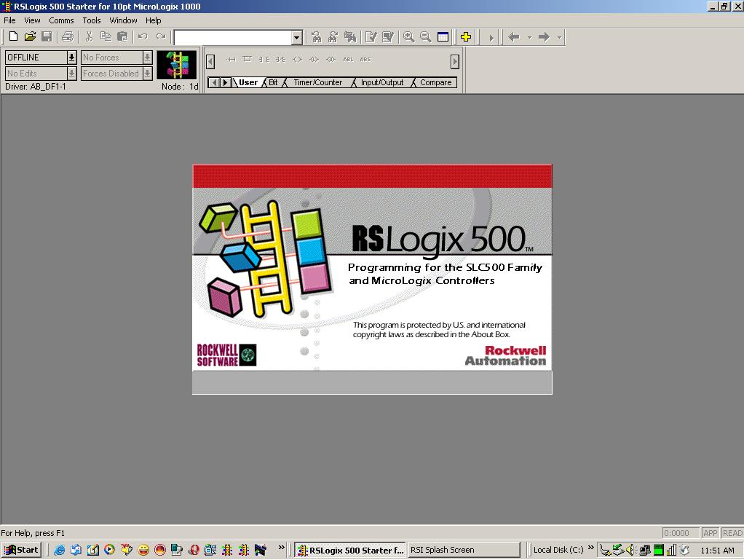
Task: Click the tab scroll right arrow
Action: [x=226, y=82]
